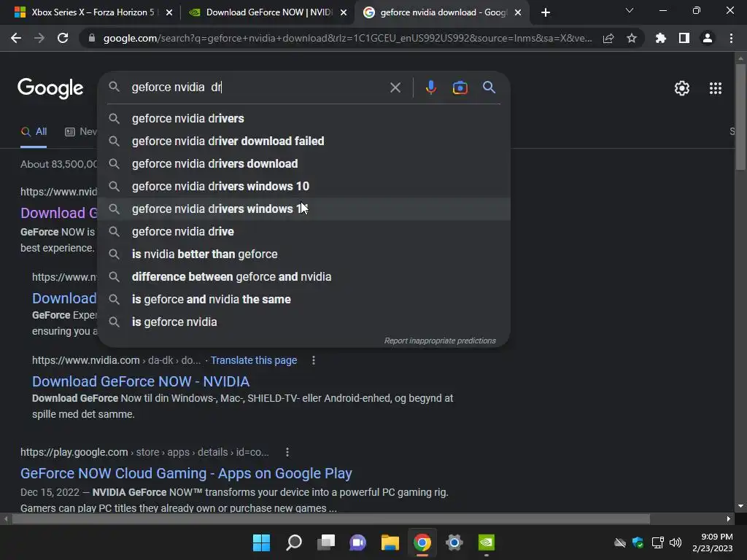Viewport: 747px width, 560px height.
Task: Open File Explorer from taskbar
Action: click(x=390, y=542)
